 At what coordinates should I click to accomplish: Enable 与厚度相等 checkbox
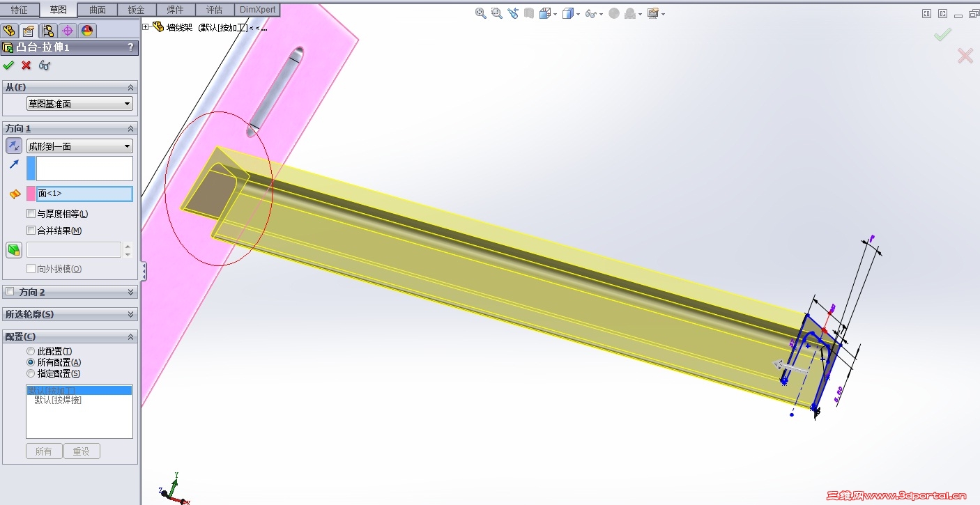coord(31,214)
